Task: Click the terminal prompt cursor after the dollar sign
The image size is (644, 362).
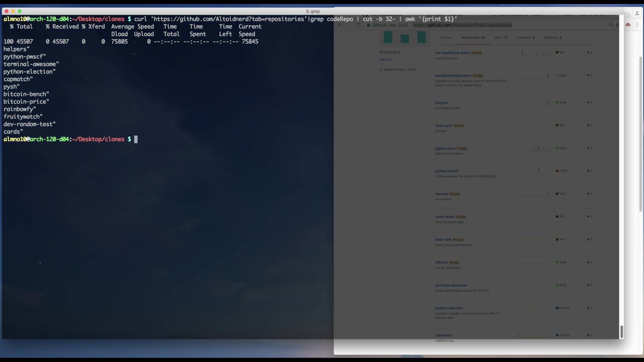Action: point(136,139)
